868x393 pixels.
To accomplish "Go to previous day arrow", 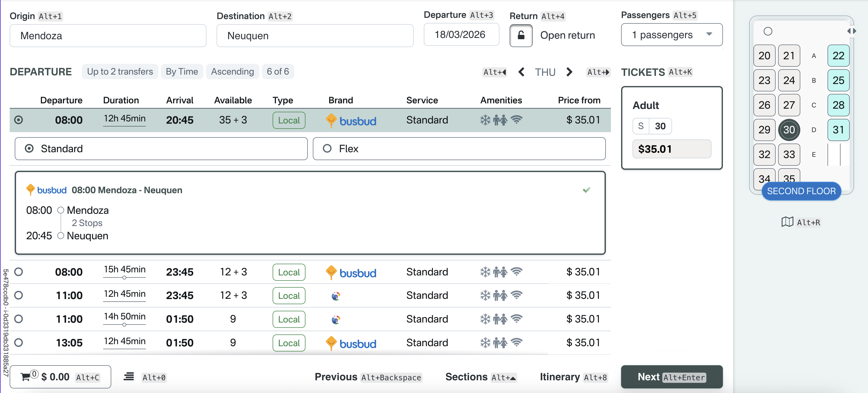I will 521,72.
